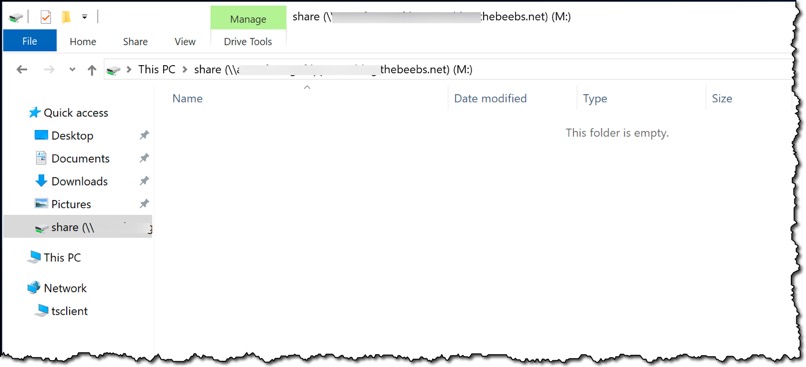Open the File menu tab
Screen dimensions: 806x367
[30, 41]
